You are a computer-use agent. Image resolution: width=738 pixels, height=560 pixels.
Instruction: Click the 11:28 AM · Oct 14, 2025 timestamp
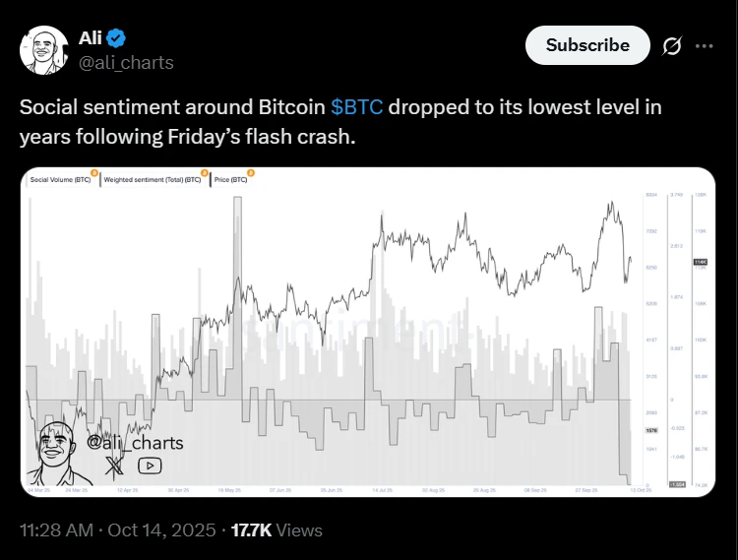click(x=117, y=530)
